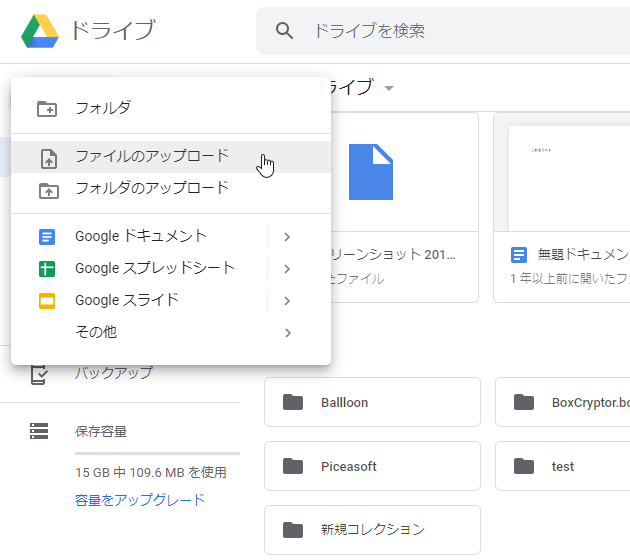
Task: Click the Google Slides yellow icon
Action: coord(47,301)
